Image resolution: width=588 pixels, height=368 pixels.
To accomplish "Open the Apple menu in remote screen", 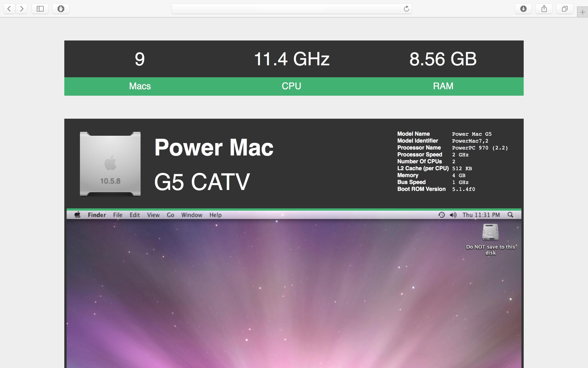I will 77,215.
